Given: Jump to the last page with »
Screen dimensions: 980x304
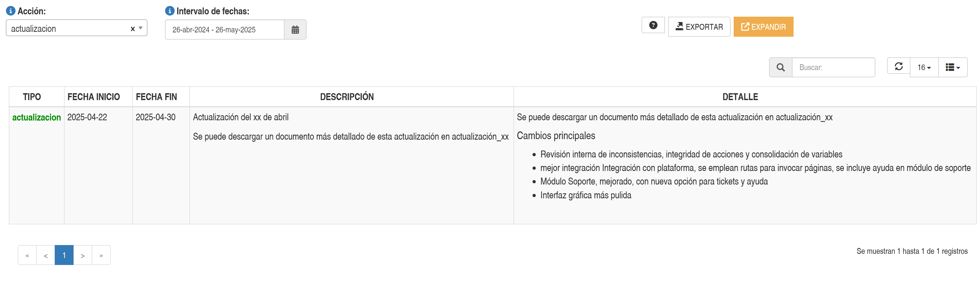Looking at the screenshot, I should click(101, 255).
